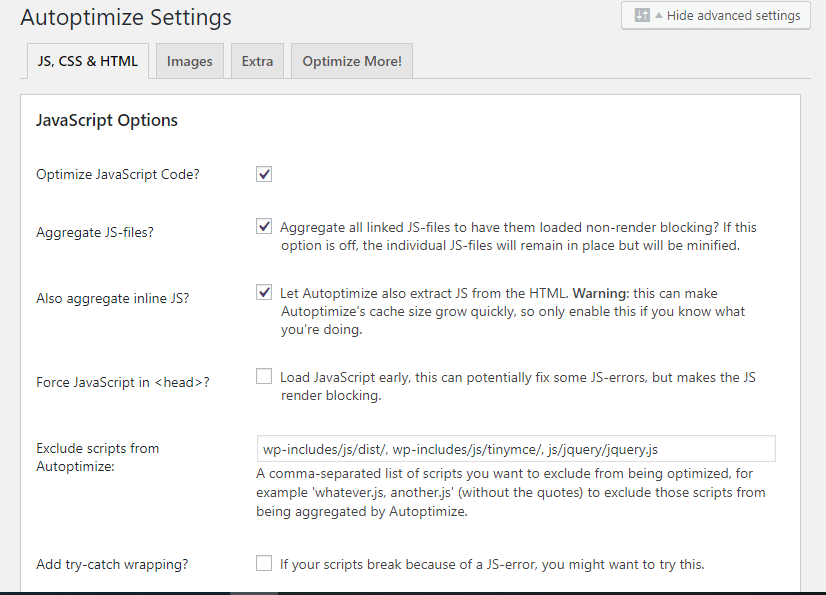Disable the Optimize JavaScript Code checkbox
This screenshot has height=595, width=826.
263,173
